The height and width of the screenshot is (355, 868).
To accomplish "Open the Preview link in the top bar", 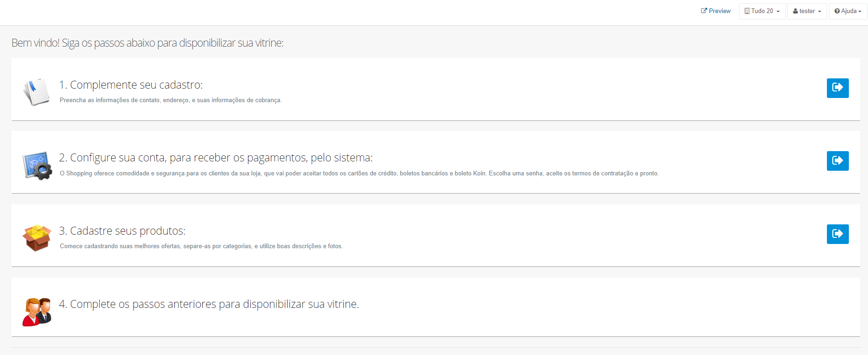I will tap(716, 11).
